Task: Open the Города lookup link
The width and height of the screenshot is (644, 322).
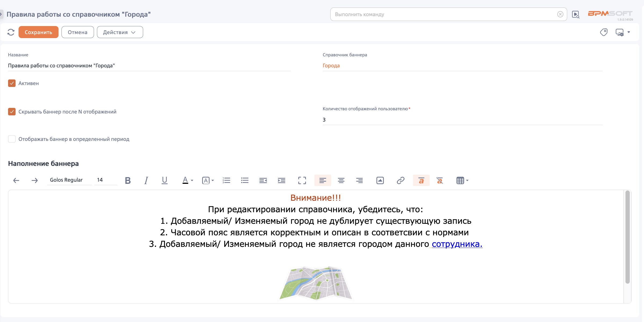Action: pos(331,66)
